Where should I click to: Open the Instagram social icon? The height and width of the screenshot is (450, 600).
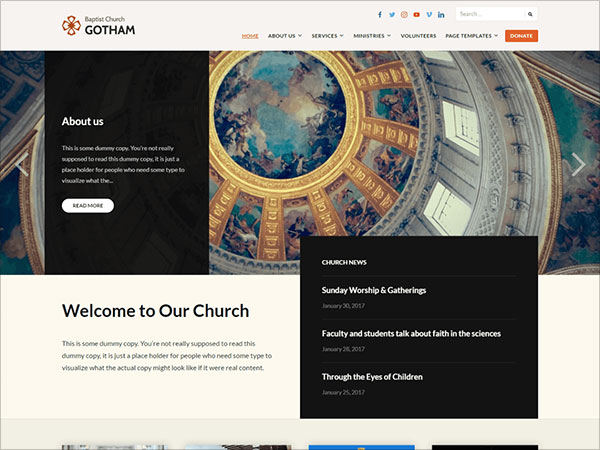coord(404,15)
